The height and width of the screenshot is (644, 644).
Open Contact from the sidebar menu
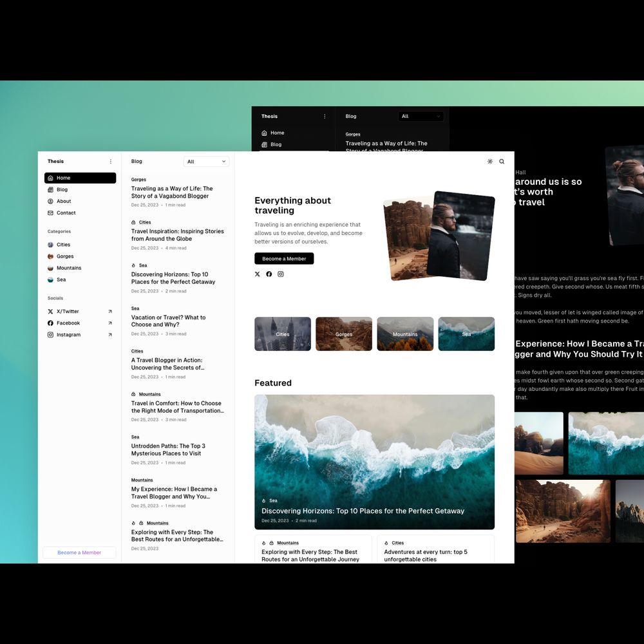tap(66, 213)
